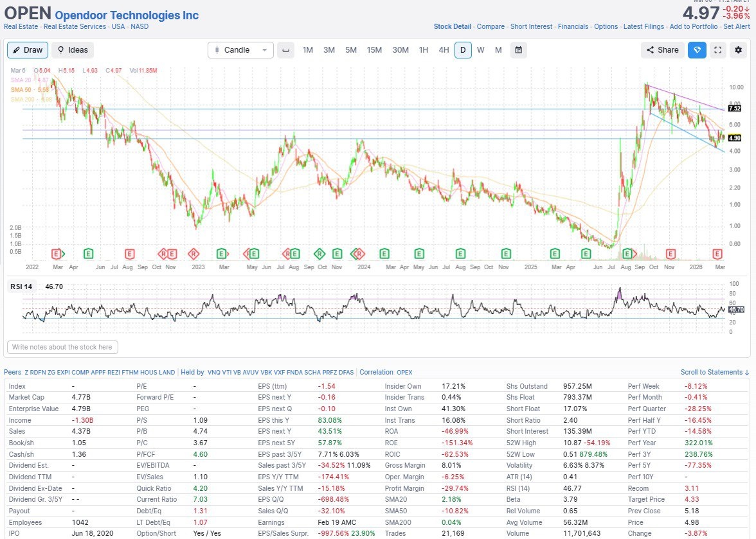Image resolution: width=756 pixels, height=539 pixels.
Task: Open the Held by VNQ fund link
Action: pos(213,373)
